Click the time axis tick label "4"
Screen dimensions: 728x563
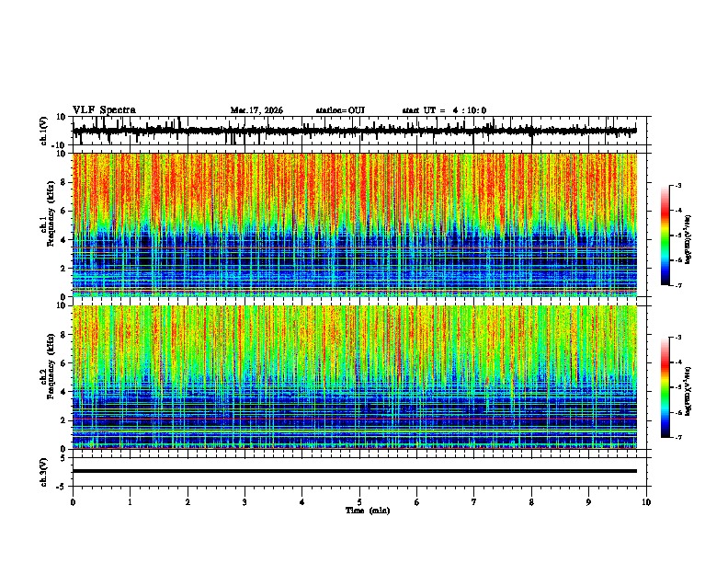302,502
